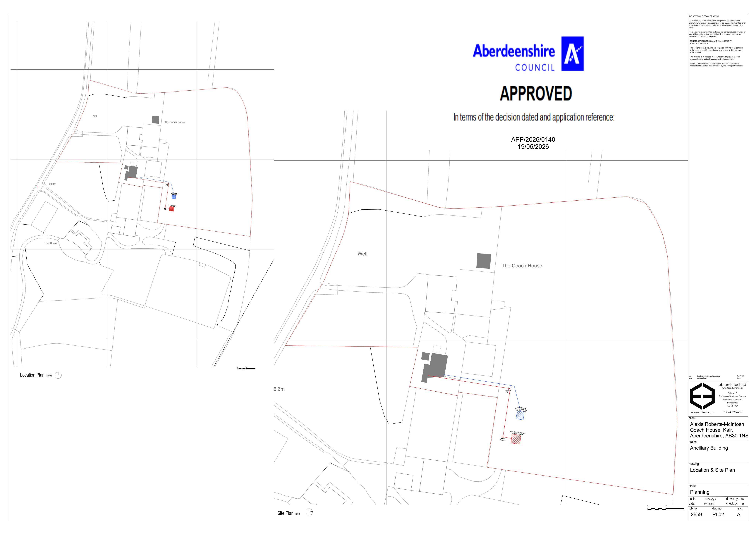
Task: Click the phone number 01224 969600
Action: click(732, 412)
